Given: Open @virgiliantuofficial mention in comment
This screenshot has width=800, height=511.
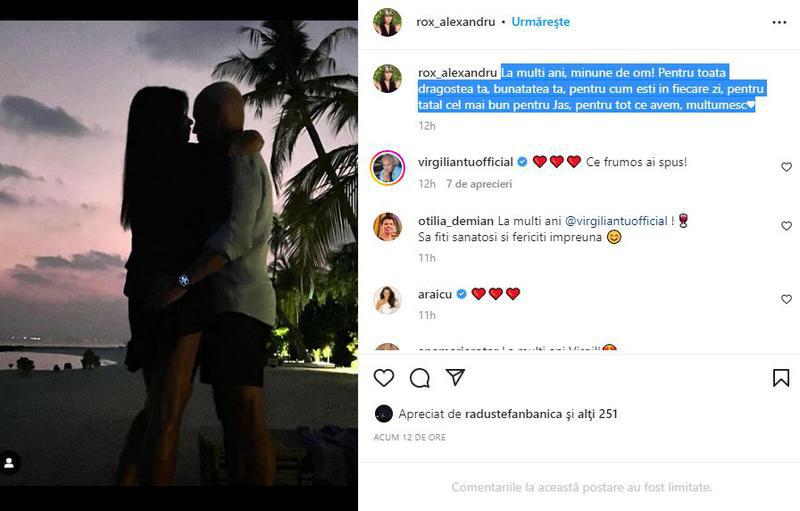Looking at the screenshot, I should pos(616,221).
